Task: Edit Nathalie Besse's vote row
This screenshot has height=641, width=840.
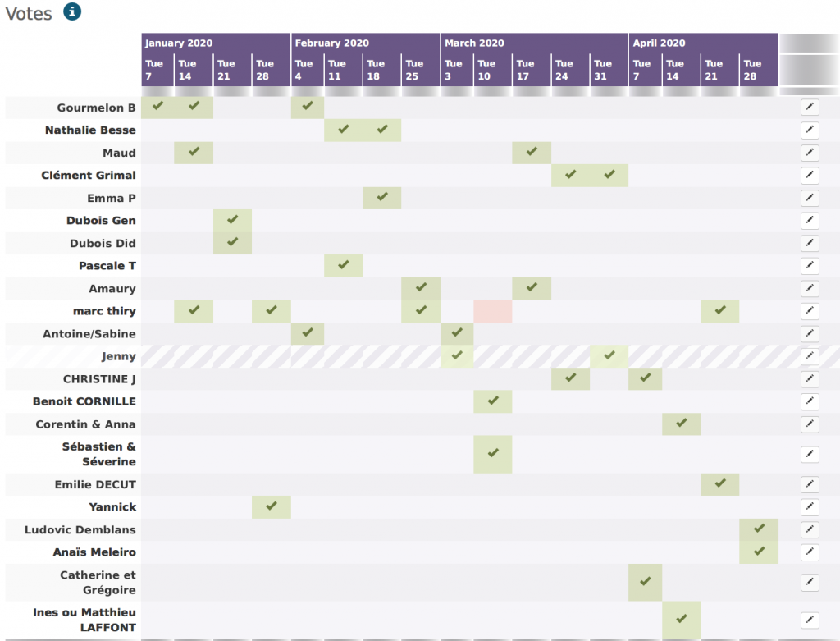Action: tap(810, 130)
